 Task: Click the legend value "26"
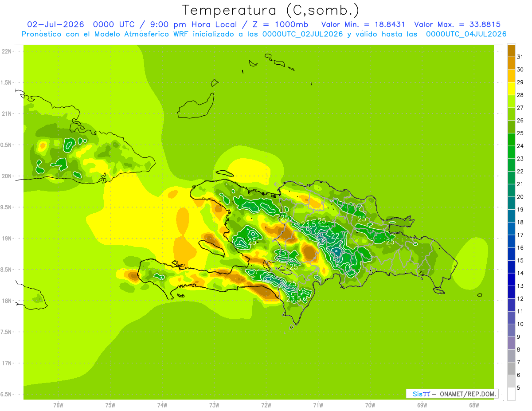tap(520, 121)
